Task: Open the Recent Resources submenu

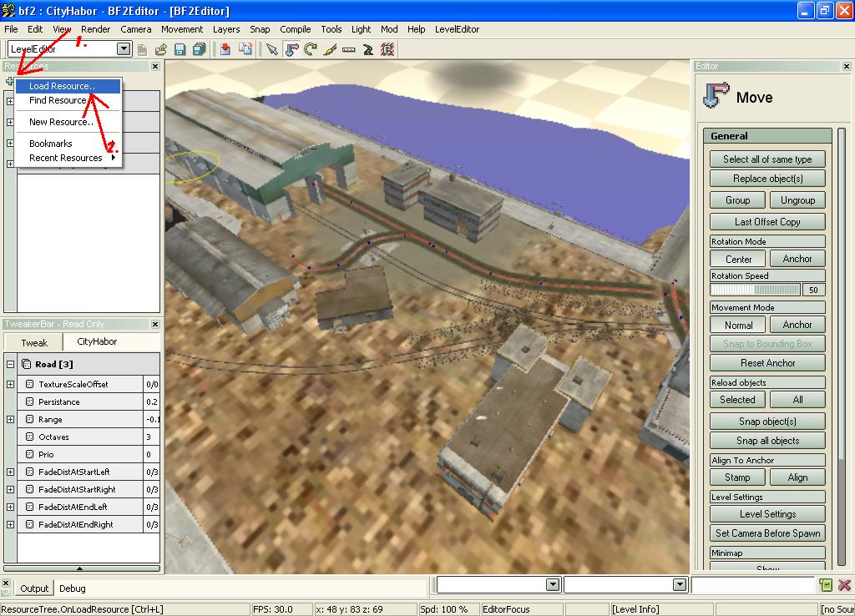Action: coord(68,158)
